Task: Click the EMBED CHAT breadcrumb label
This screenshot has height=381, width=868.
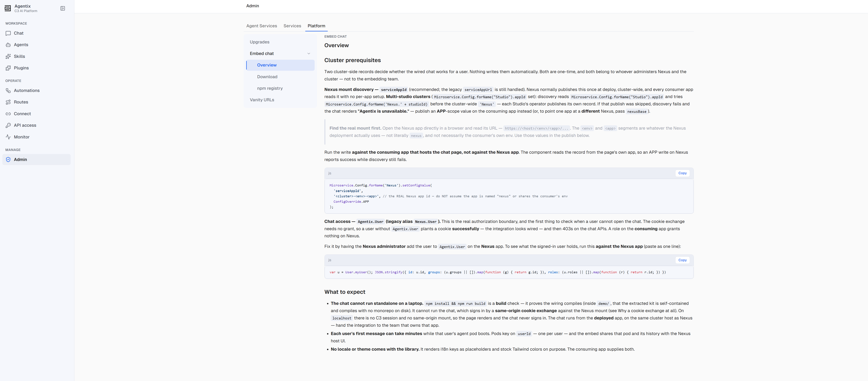Action: 335,37
